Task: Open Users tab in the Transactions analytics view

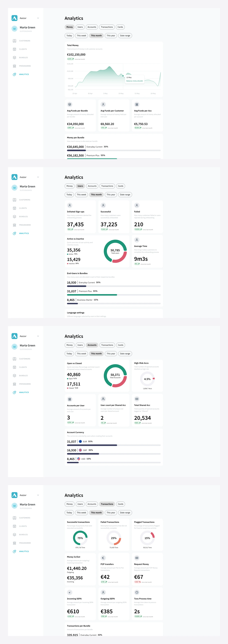Action: click(x=80, y=504)
